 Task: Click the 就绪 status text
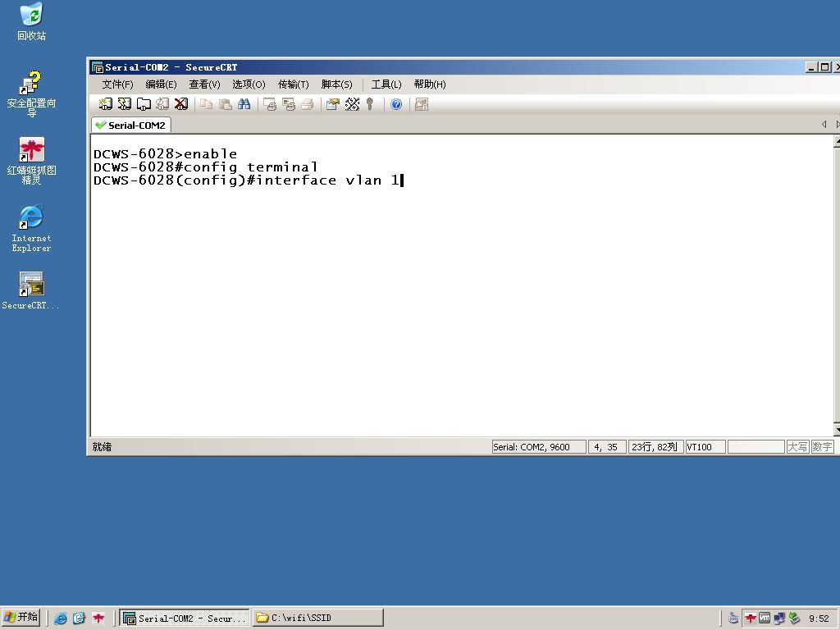102,447
